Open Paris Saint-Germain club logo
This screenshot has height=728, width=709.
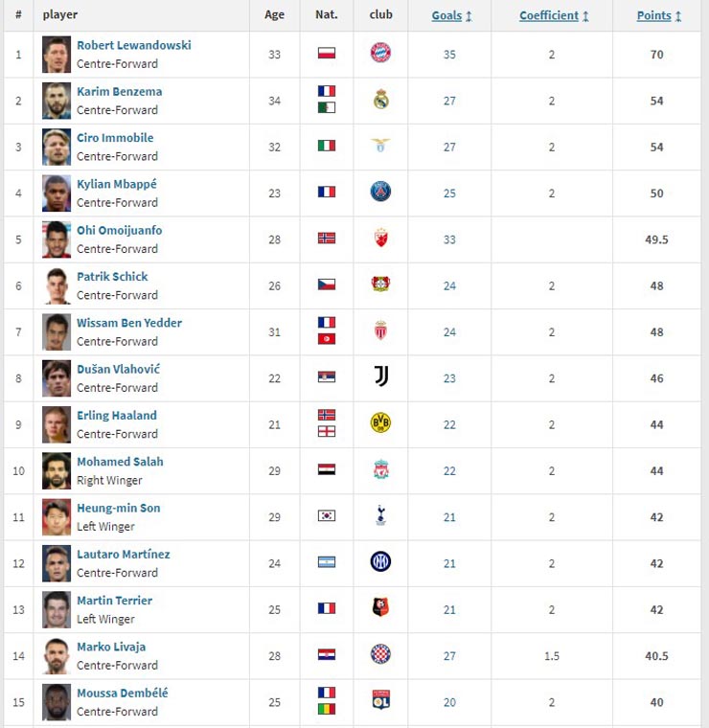pos(380,192)
